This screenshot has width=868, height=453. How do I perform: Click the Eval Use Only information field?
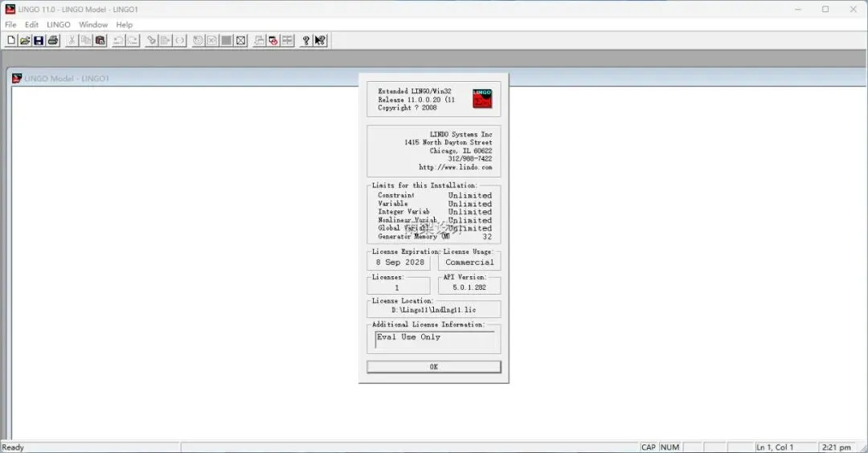(435, 340)
